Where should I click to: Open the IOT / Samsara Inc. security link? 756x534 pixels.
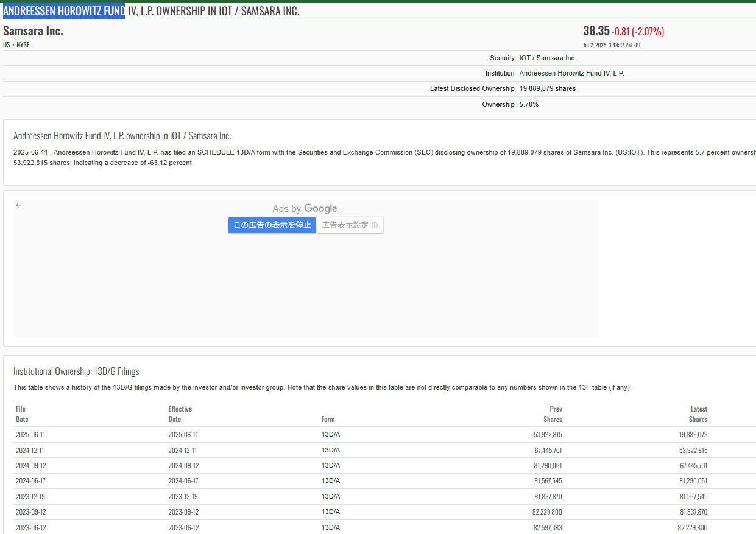pyautogui.click(x=547, y=58)
